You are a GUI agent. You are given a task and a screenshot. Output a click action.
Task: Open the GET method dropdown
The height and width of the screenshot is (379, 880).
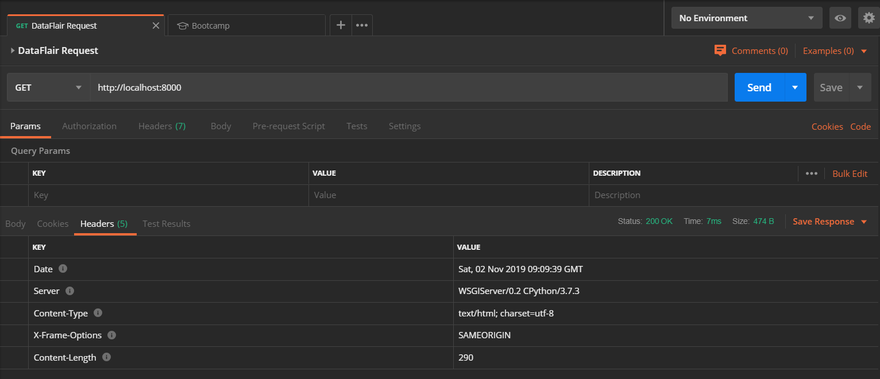48,88
